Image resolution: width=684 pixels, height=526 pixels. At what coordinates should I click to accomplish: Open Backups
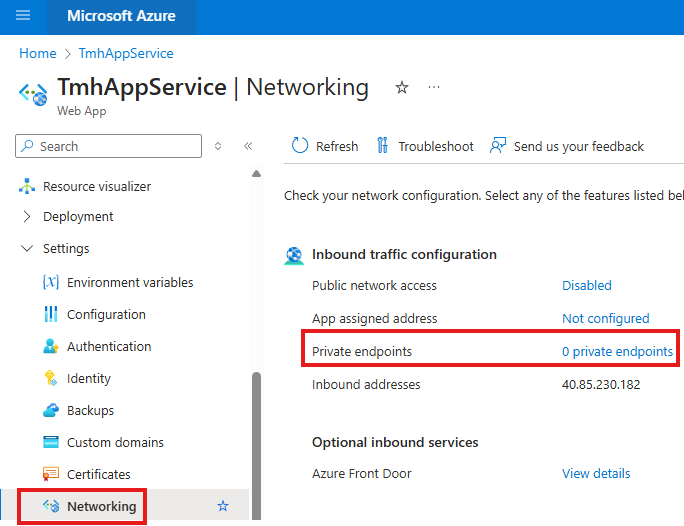tap(90, 410)
